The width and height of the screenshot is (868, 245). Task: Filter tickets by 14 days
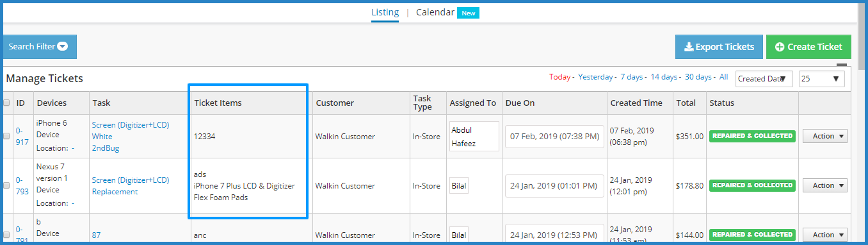coord(664,77)
